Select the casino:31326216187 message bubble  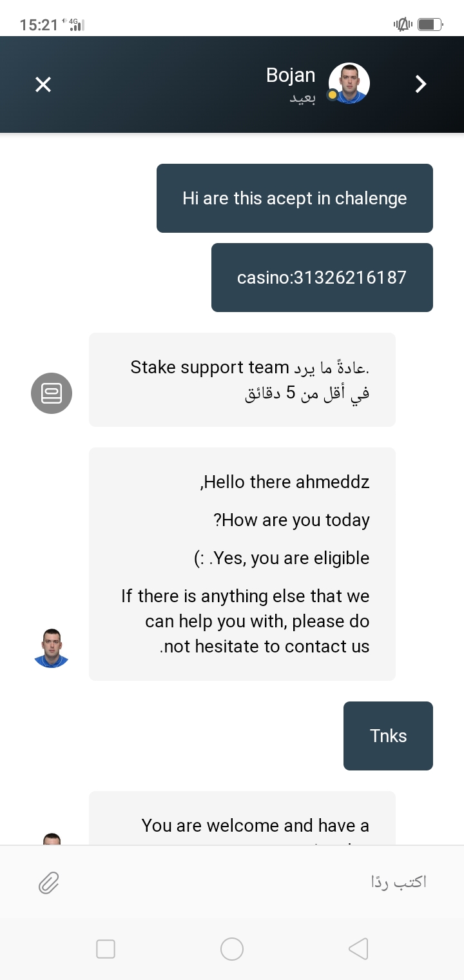[x=322, y=277]
